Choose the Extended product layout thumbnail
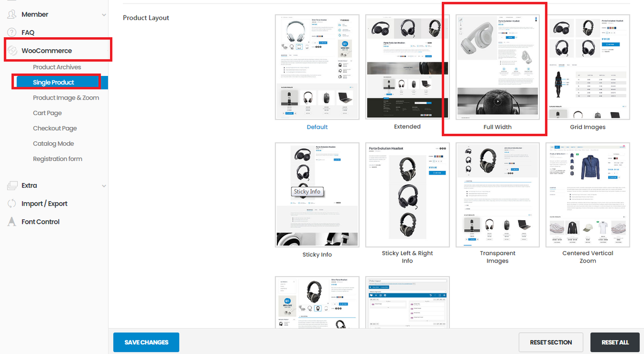Screen dimensions: 644x354 pos(407,67)
